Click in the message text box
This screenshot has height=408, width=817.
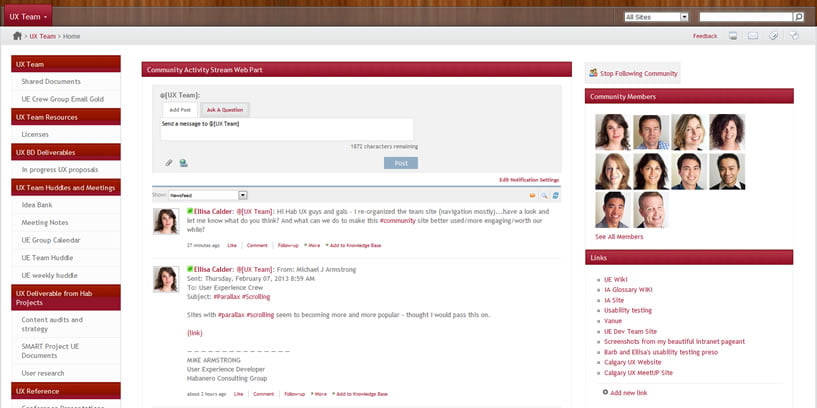[x=287, y=129]
